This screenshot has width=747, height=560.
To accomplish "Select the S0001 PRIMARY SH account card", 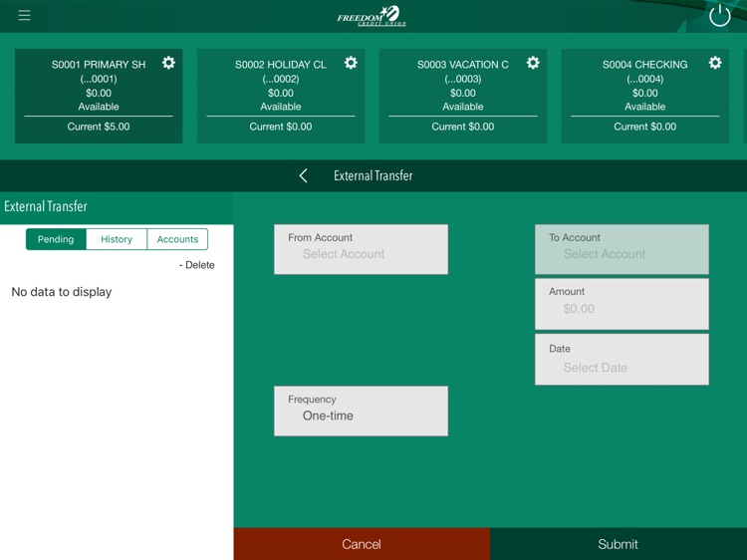I will 99,96.
